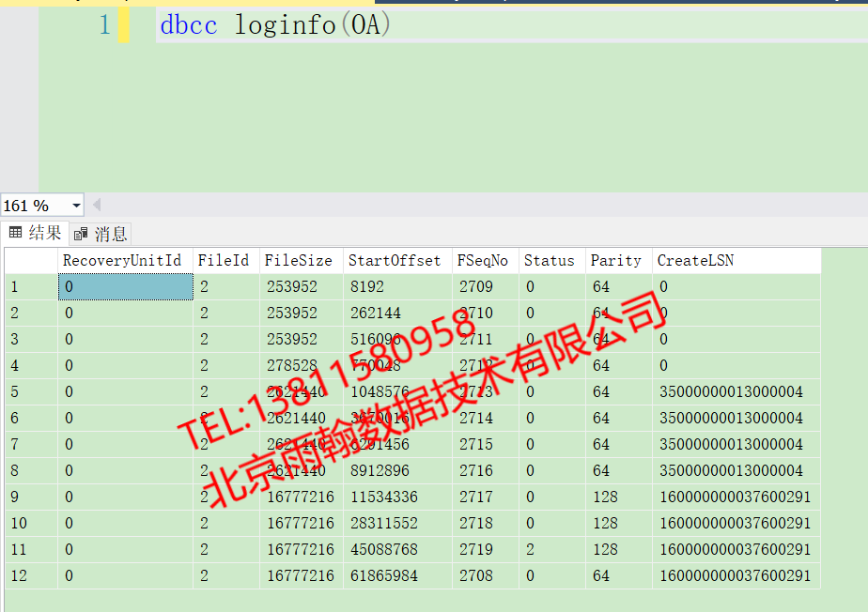Click the dbcc loginfo(OA) query line
Image resolution: width=868 pixels, height=612 pixels.
coord(275,25)
